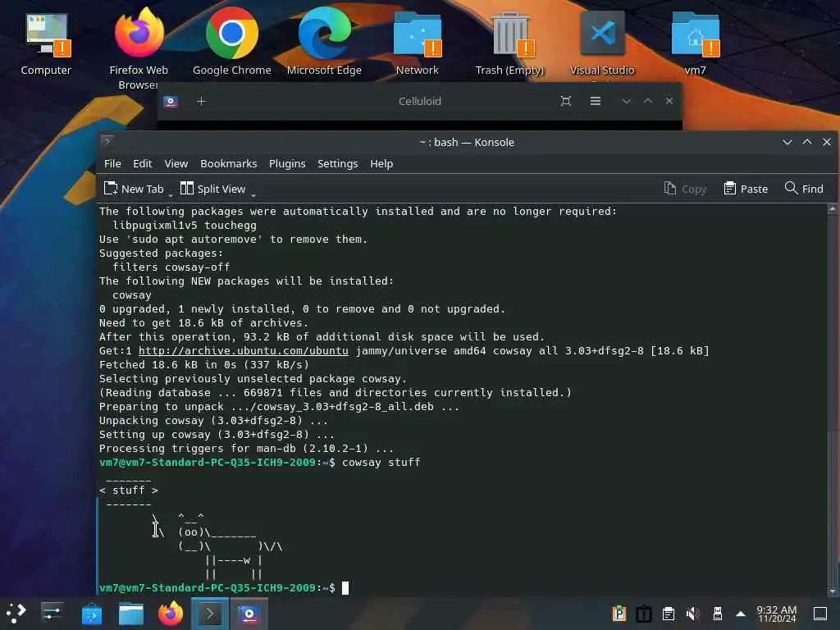Click Copy in Konsole toolbar

(685, 189)
